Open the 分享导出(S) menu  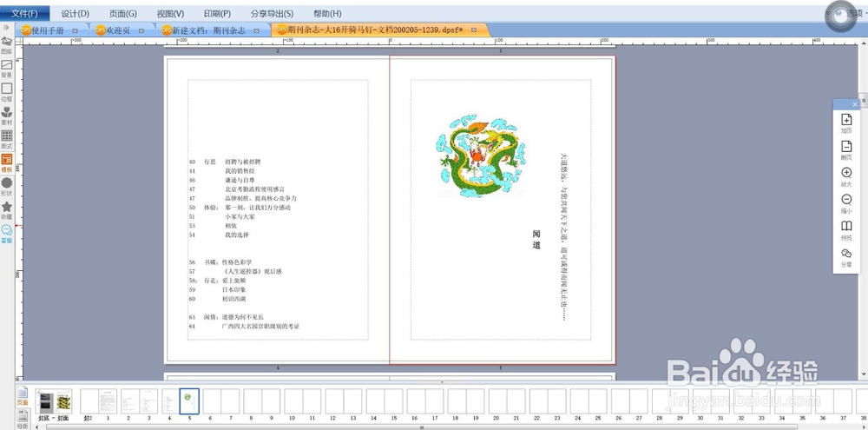(272, 13)
